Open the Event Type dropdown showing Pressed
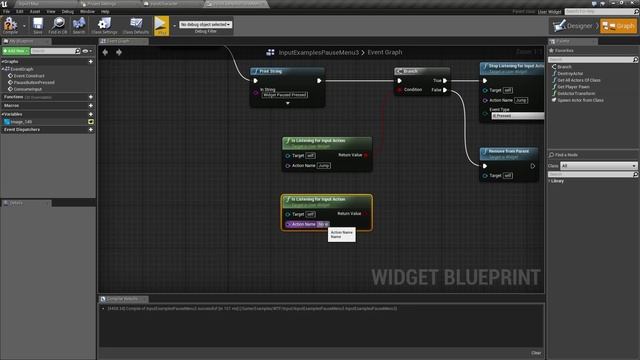Screen dimensions: 640x360 (518, 116)
